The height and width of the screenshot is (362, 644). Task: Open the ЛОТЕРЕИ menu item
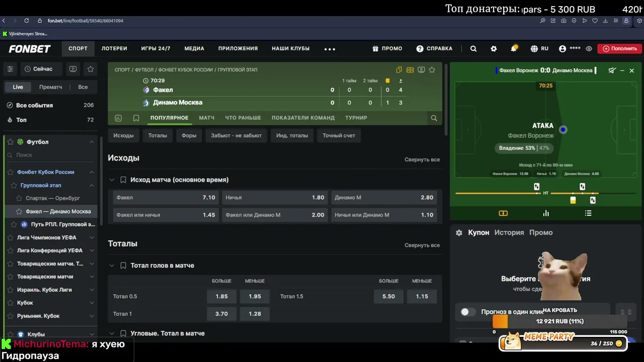point(114,49)
